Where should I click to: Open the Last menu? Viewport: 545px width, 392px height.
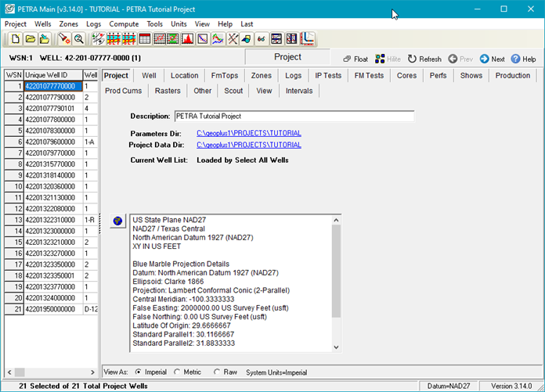pos(247,24)
